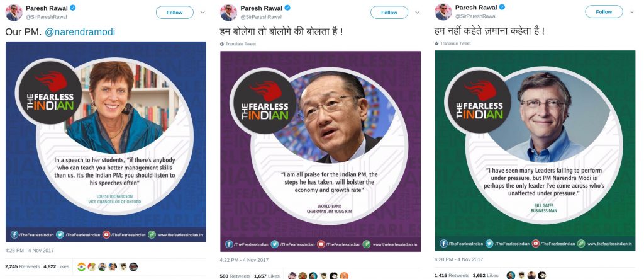
Task: Click Translate Tweet on the third tweet
Action: [453, 43]
